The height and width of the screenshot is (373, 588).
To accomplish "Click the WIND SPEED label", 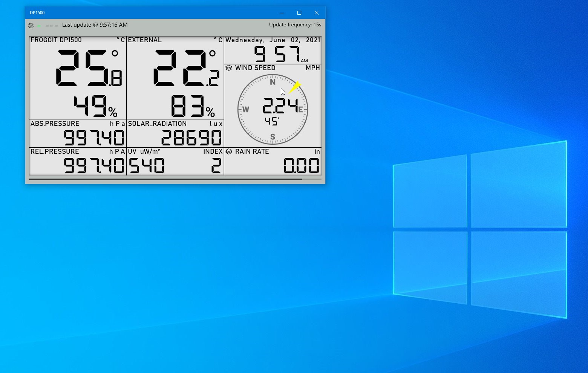I will [x=255, y=68].
